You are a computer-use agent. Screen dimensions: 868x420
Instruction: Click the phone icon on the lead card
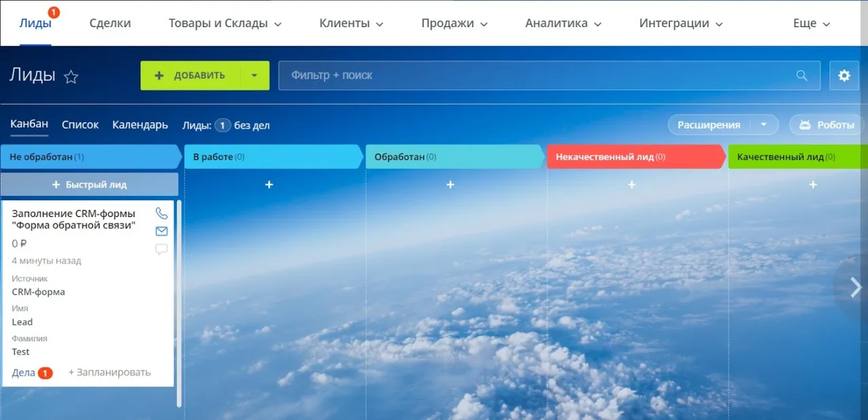(161, 212)
